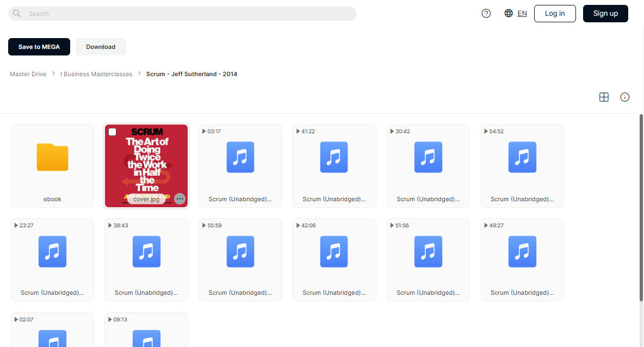Image resolution: width=644 pixels, height=347 pixels.
Task: Go to I Business Masterclasses breadcrumb
Action: click(96, 74)
